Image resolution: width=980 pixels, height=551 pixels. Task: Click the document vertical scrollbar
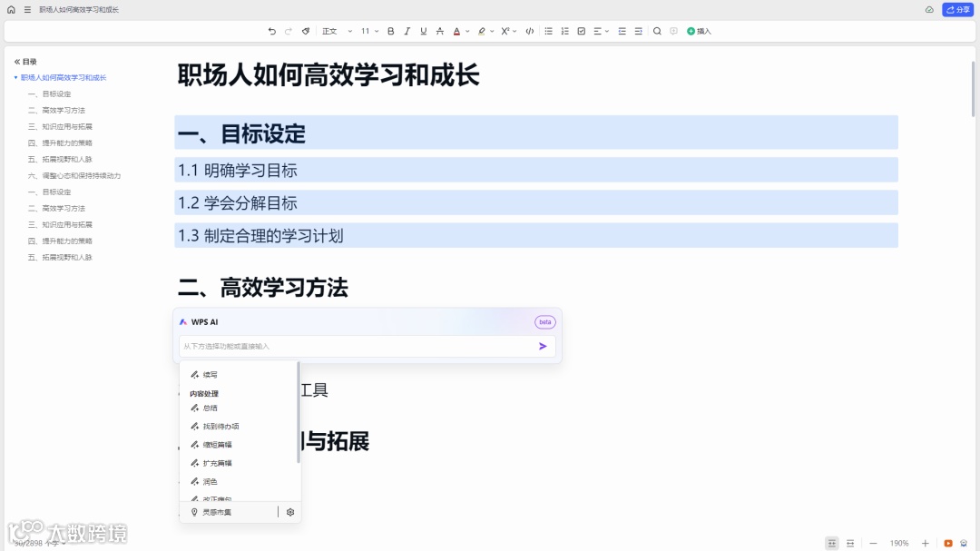(x=973, y=89)
